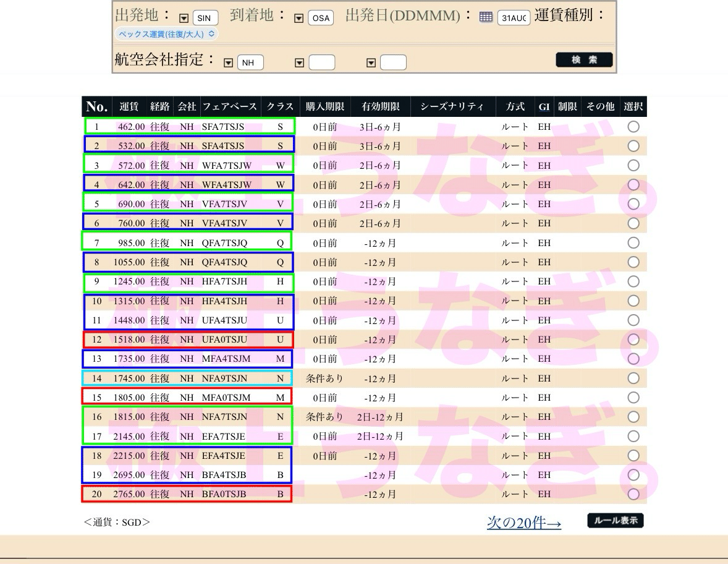
Task: Select radio button for fare WFA4TSJW
Action: click(633, 184)
